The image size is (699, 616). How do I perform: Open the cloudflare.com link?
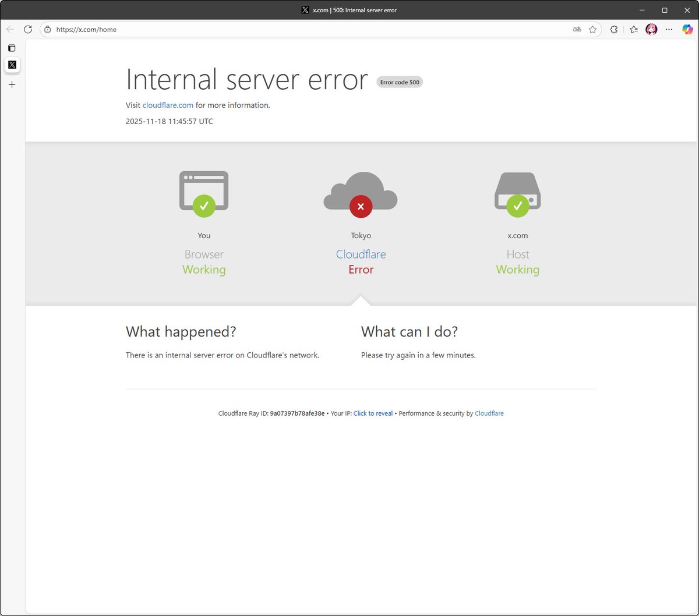(x=168, y=105)
